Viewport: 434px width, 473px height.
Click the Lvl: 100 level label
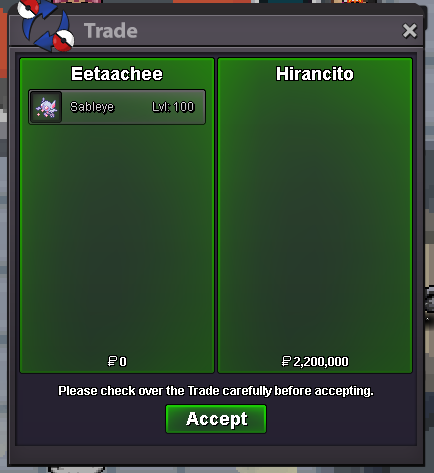[x=173, y=107]
